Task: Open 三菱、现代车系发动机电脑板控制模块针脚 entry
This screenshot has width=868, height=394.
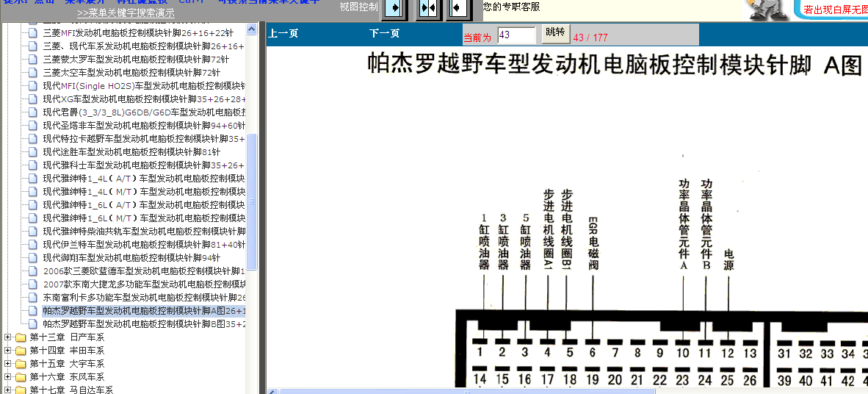Action: point(143,46)
